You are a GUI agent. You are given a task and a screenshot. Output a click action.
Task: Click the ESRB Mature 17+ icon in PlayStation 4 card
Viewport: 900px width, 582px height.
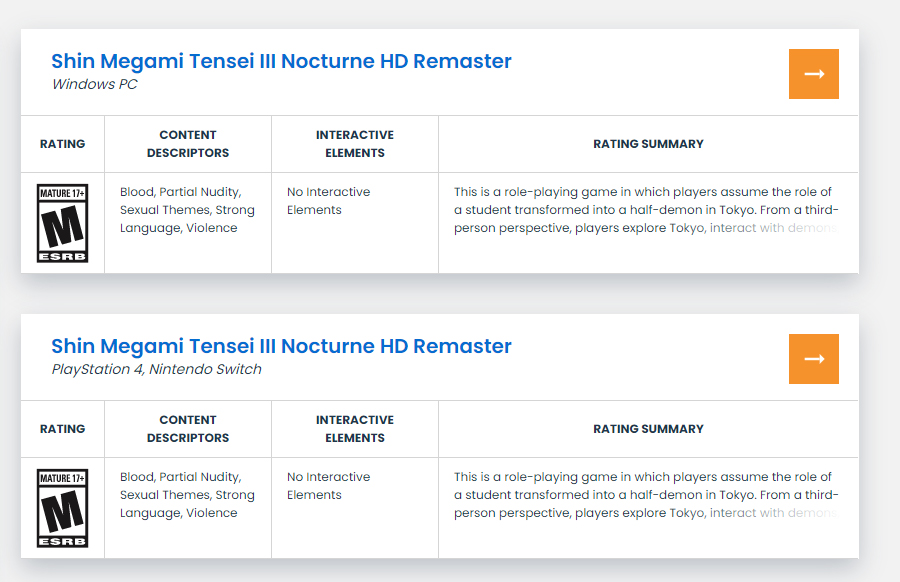tap(63, 508)
